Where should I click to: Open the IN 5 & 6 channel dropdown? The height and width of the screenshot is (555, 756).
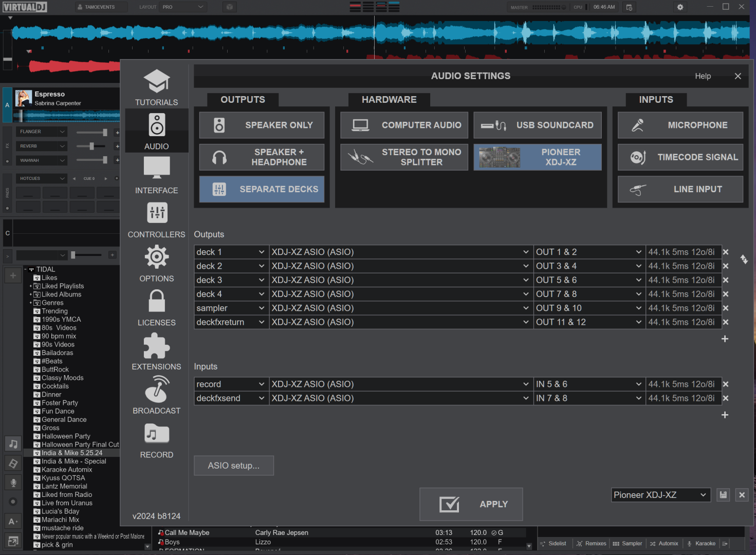pos(589,384)
